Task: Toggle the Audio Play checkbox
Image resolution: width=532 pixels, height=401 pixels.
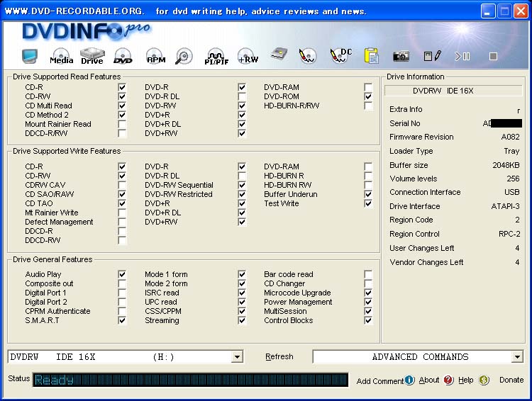Action: 122,274
